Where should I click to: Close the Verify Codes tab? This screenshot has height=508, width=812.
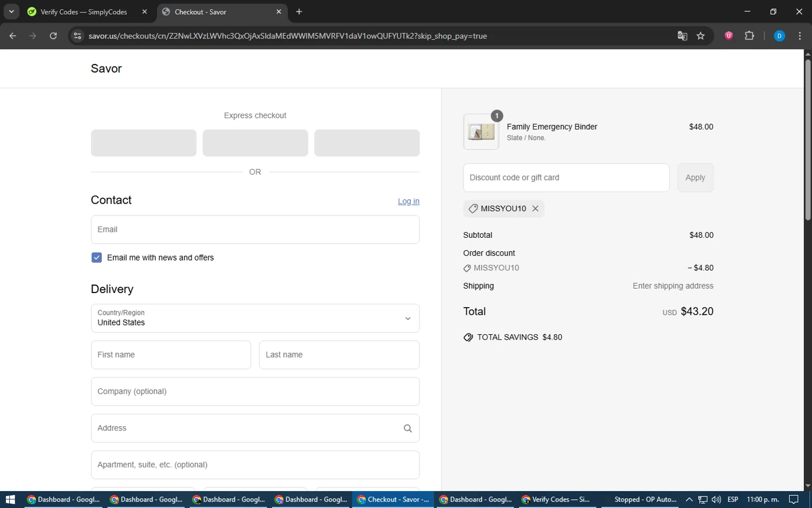click(x=145, y=11)
